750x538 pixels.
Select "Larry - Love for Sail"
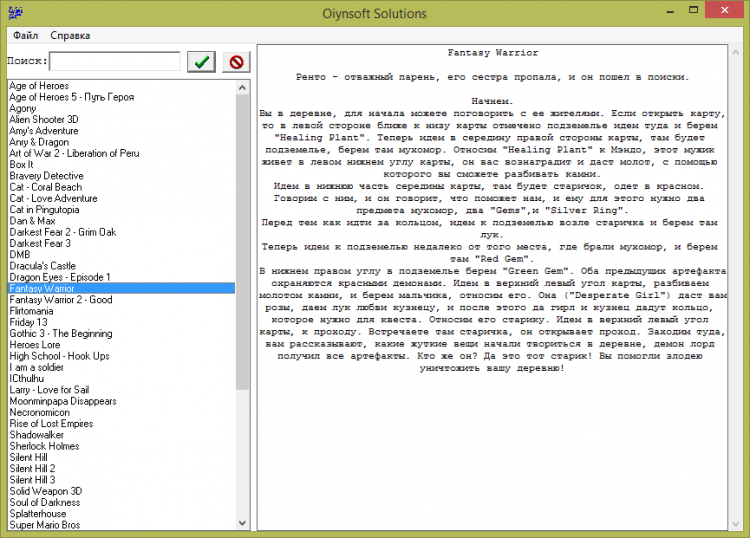point(121,390)
